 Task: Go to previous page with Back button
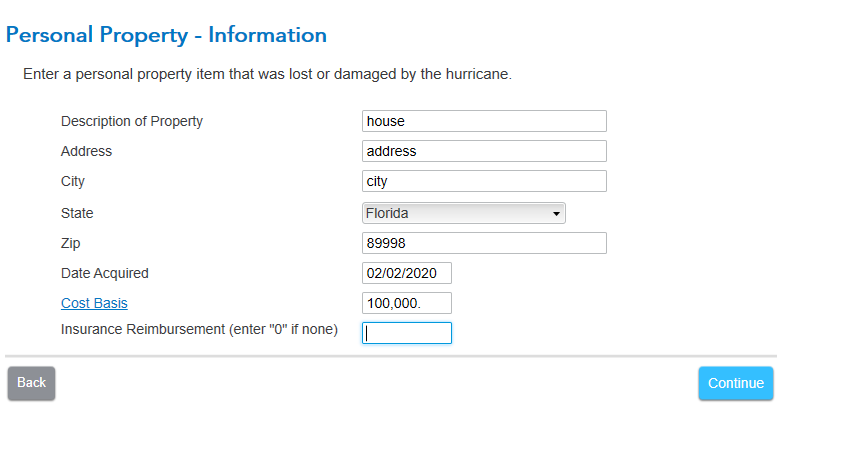pyautogui.click(x=31, y=383)
